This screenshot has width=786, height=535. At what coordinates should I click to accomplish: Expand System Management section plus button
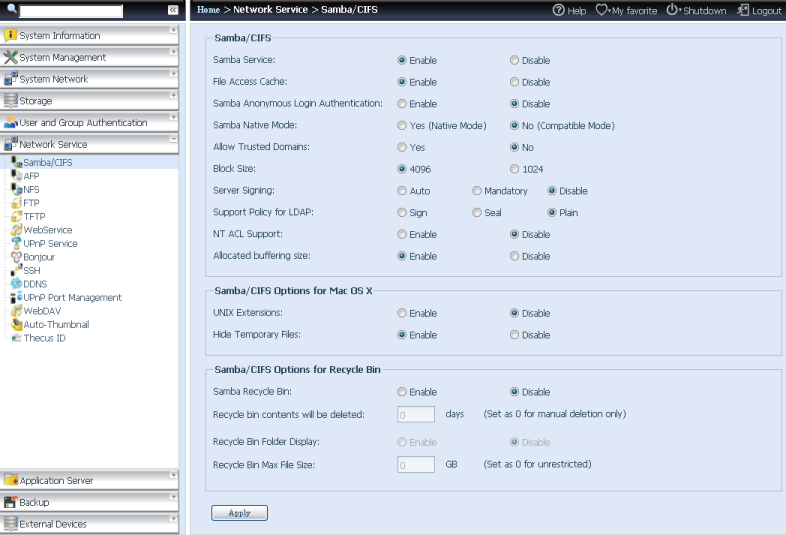click(x=173, y=52)
